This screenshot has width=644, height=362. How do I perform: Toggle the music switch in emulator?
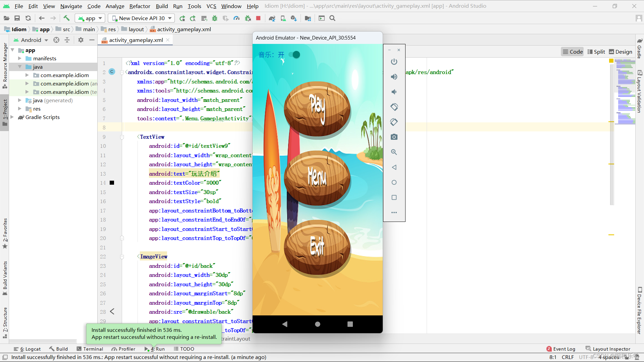pyautogui.click(x=294, y=55)
